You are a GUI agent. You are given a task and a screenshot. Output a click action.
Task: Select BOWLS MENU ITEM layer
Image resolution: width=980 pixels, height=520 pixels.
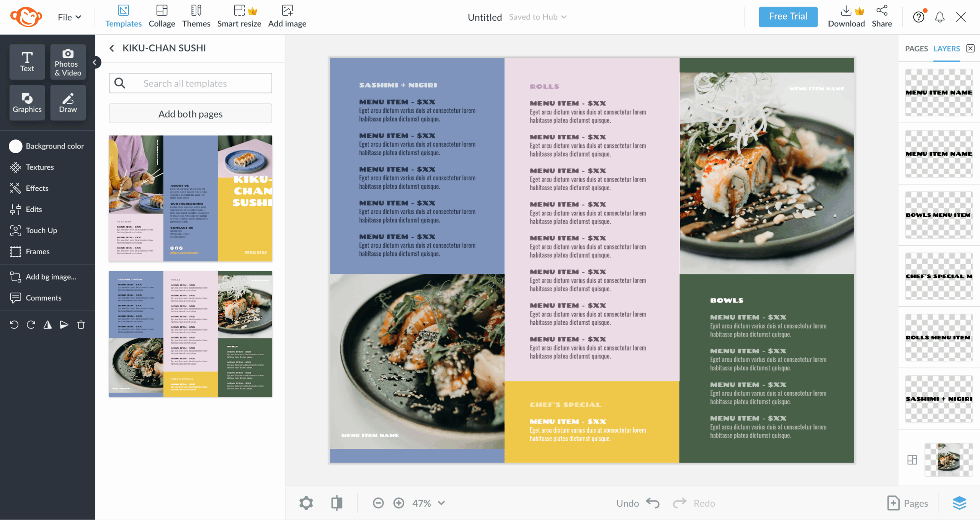pyautogui.click(x=939, y=215)
